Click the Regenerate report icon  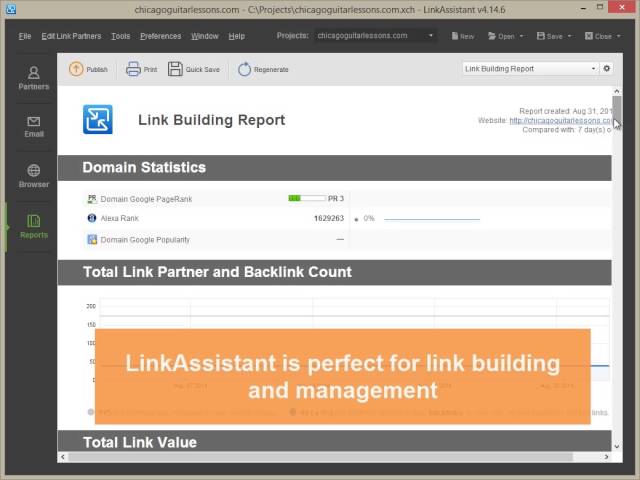[x=244, y=69]
